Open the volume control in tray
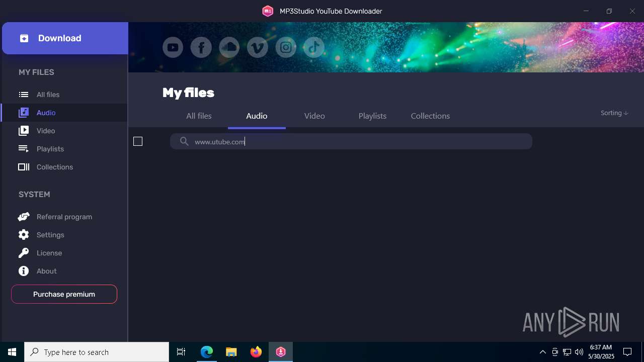 tap(579, 352)
